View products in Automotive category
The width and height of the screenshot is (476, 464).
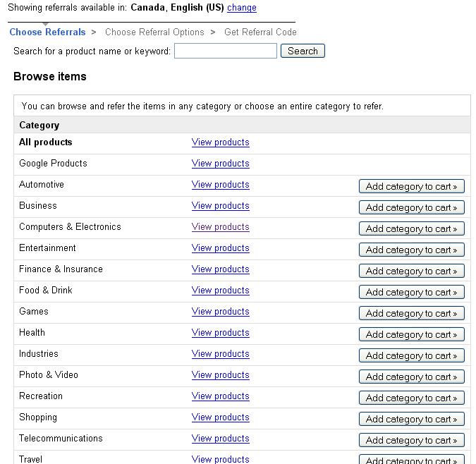pos(221,185)
